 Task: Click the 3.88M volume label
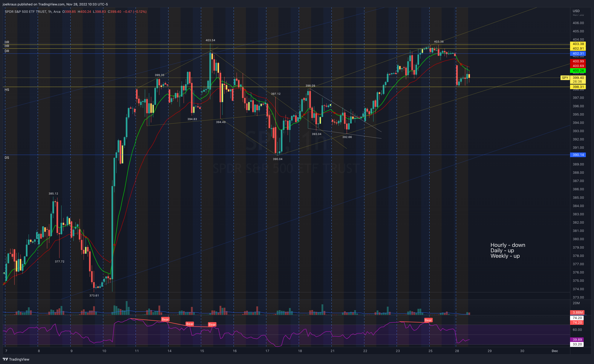point(578,312)
